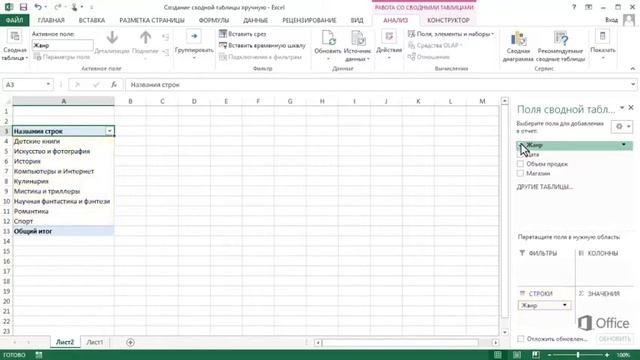Image resolution: width=640 pixels, height=360 pixels.
Task: Switch to the ГЛАВНАЯ tab
Action: [51, 20]
